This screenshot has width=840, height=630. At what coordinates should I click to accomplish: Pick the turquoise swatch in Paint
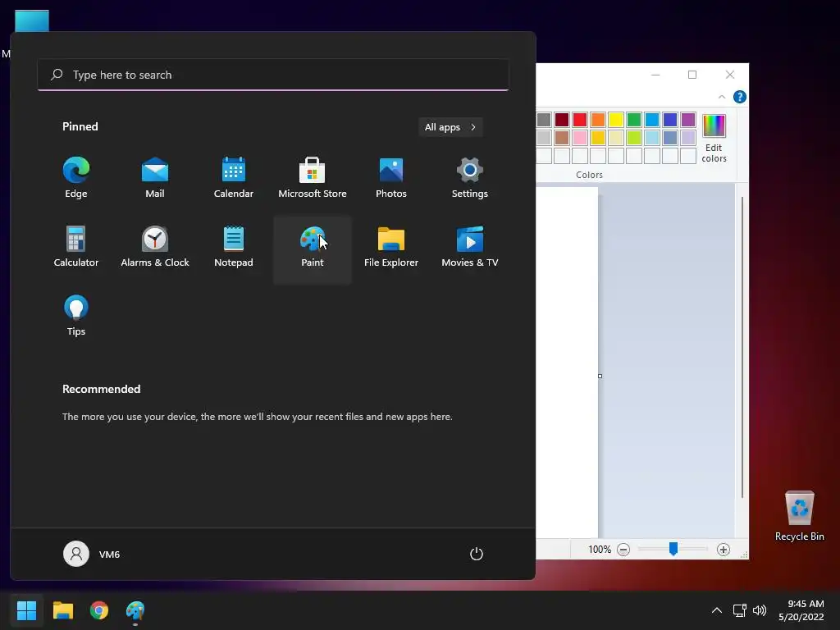coord(652,120)
